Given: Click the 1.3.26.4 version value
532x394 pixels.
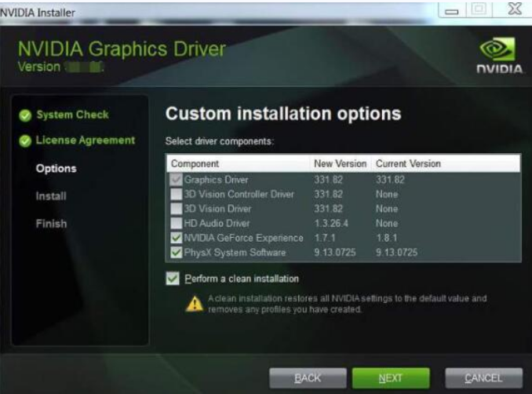Looking at the screenshot, I should (331, 224).
